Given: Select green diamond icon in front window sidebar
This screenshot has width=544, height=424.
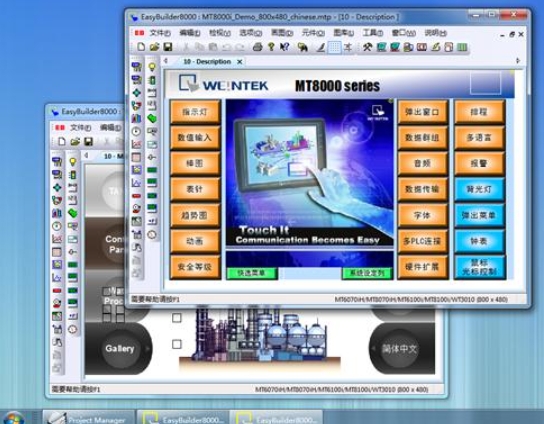Looking at the screenshot, I should (136, 93).
